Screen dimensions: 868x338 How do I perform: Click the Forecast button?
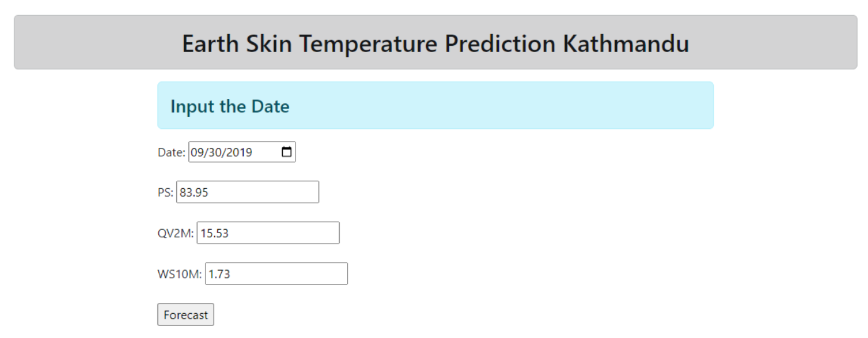(185, 315)
